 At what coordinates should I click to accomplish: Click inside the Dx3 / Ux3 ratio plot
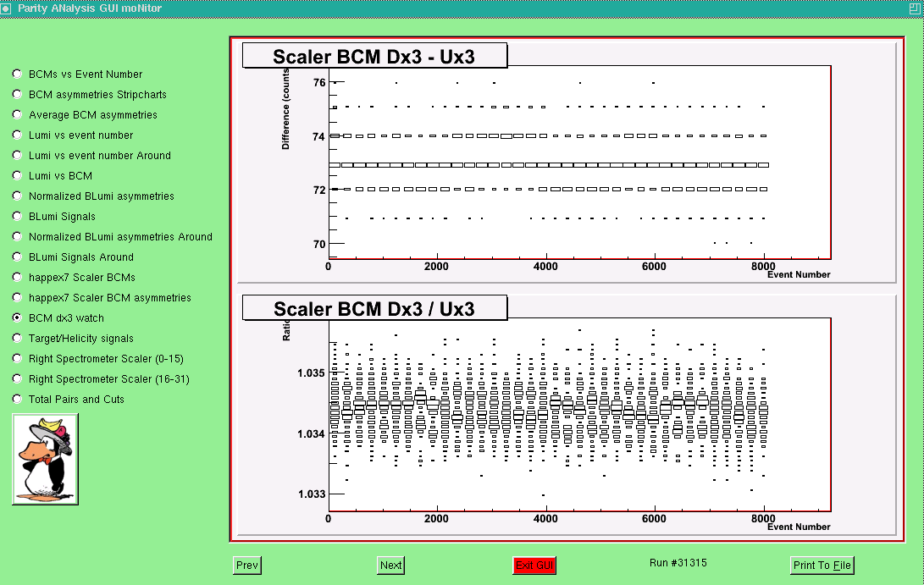(x=580, y=416)
